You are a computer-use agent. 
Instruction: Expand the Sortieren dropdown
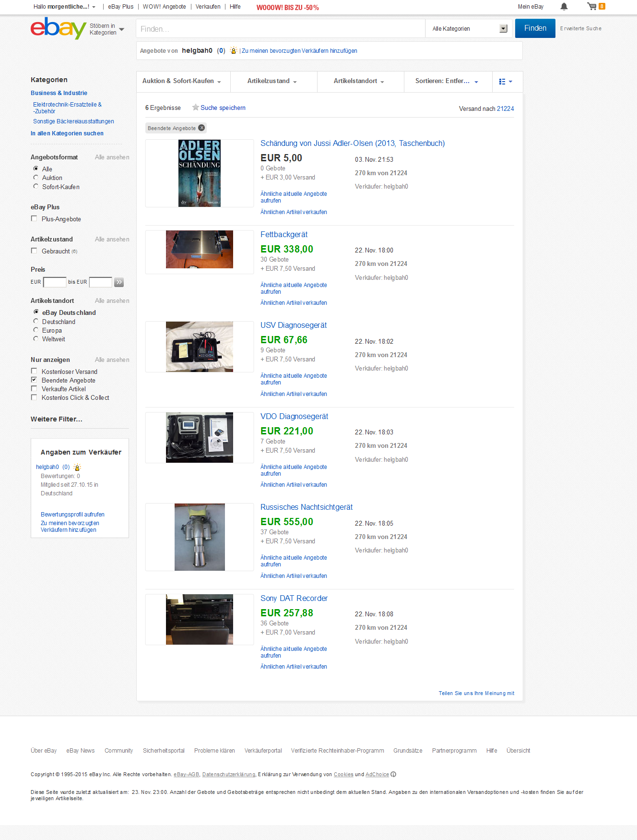point(447,81)
